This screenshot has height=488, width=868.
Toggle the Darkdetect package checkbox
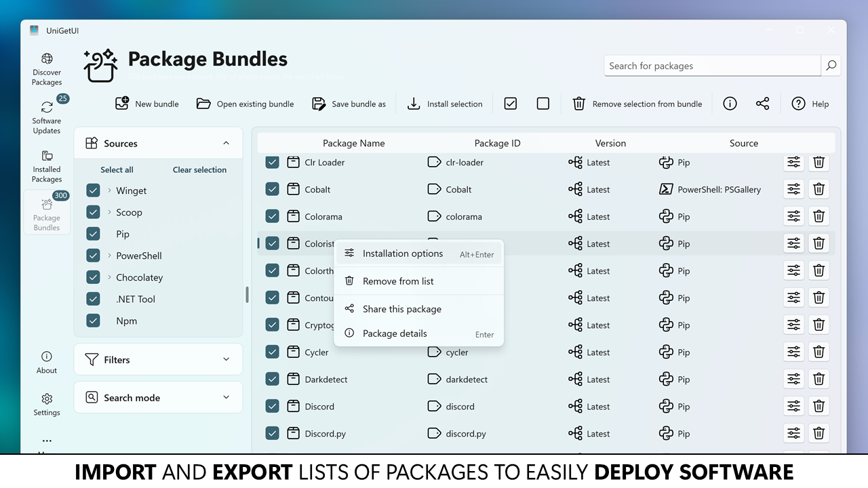272,379
